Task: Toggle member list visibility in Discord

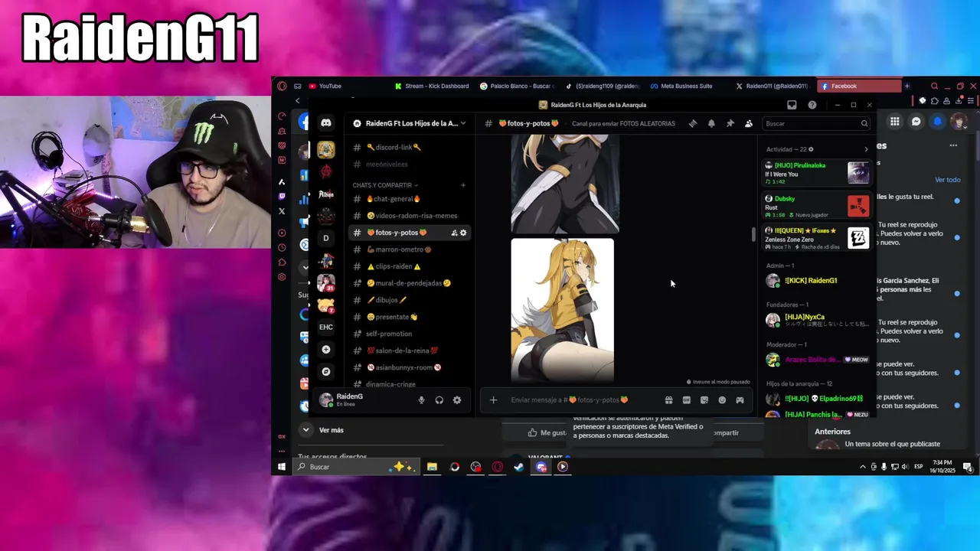Action: (x=749, y=123)
